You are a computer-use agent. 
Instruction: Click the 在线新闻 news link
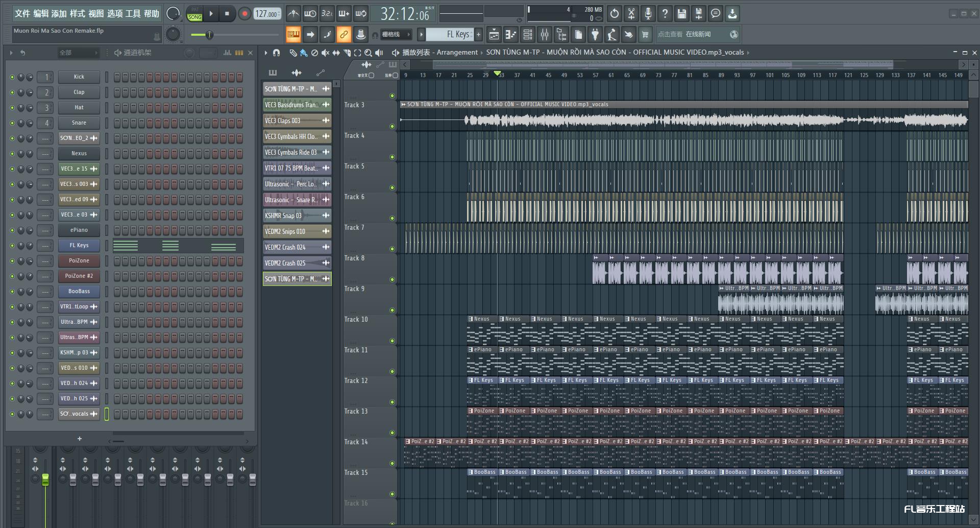coord(698,34)
